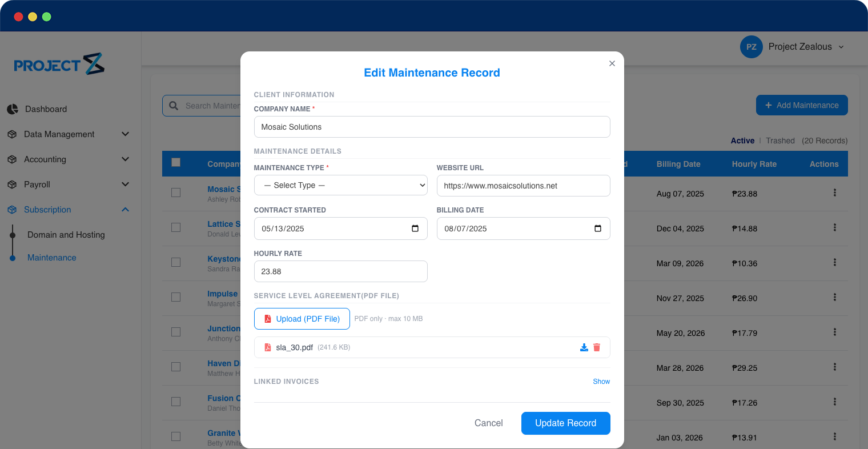This screenshot has height=449, width=868.
Task: Check the Lattice row checkbox
Action: (x=176, y=227)
